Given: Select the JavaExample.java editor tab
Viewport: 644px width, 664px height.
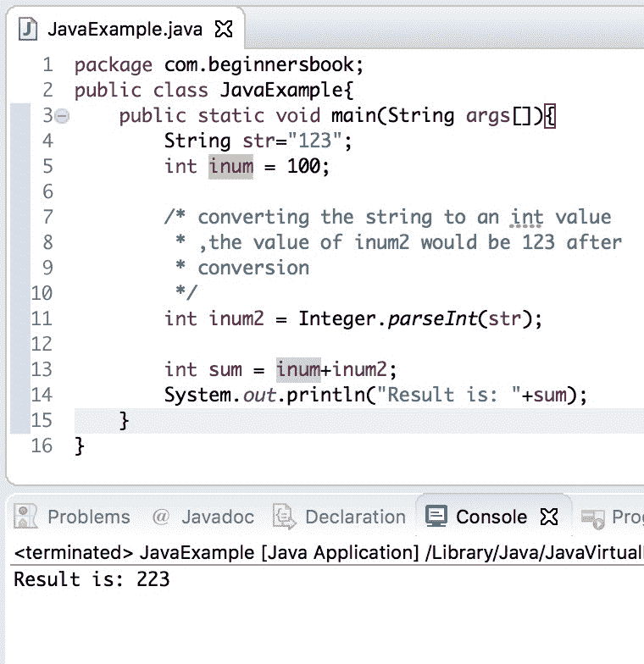Looking at the screenshot, I should click(125, 29).
